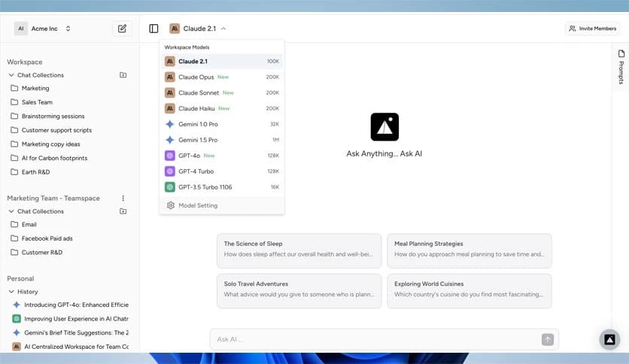This screenshot has width=629, height=364.
Task: Click the send arrow button
Action: pyautogui.click(x=548, y=339)
